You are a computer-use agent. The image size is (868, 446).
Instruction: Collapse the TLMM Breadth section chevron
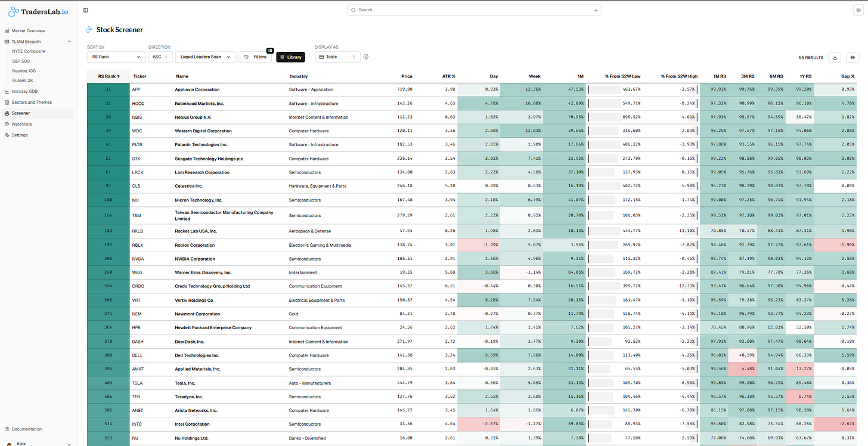tap(69, 42)
